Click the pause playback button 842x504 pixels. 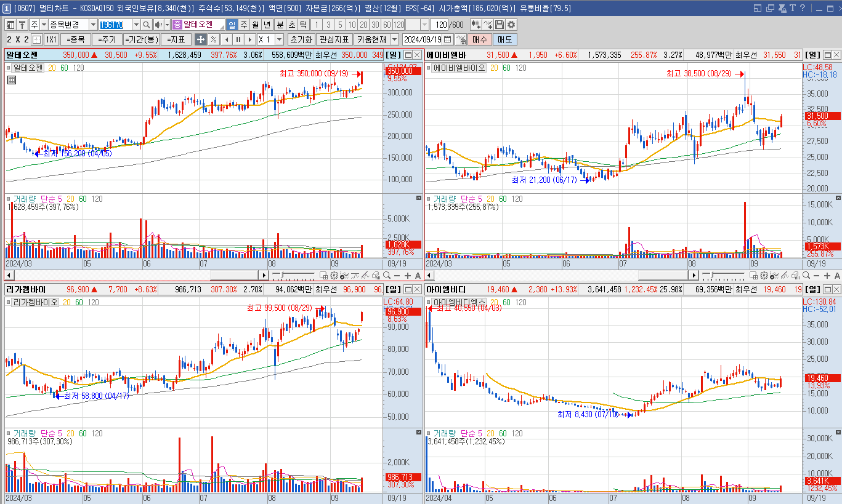[x=238, y=39]
